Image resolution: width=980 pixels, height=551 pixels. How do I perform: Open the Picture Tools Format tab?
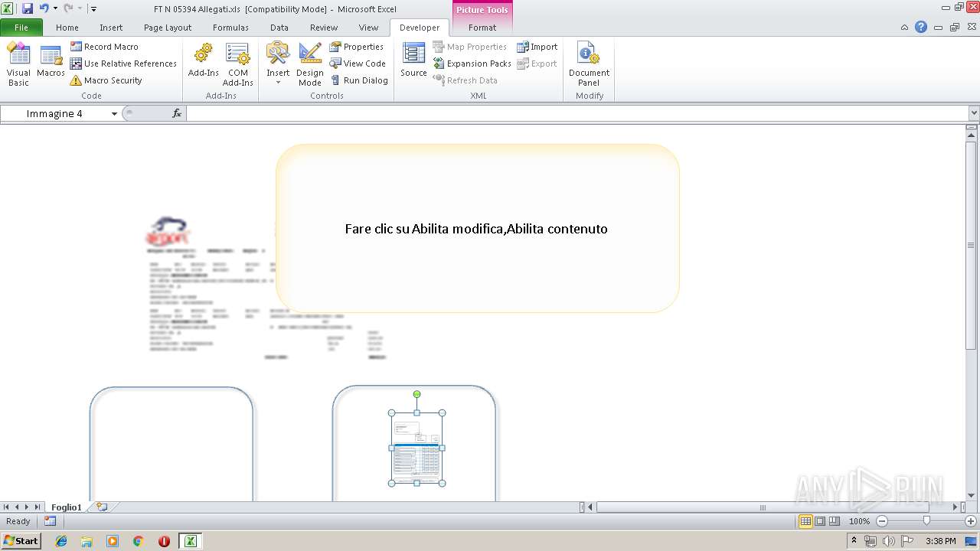(x=482, y=28)
